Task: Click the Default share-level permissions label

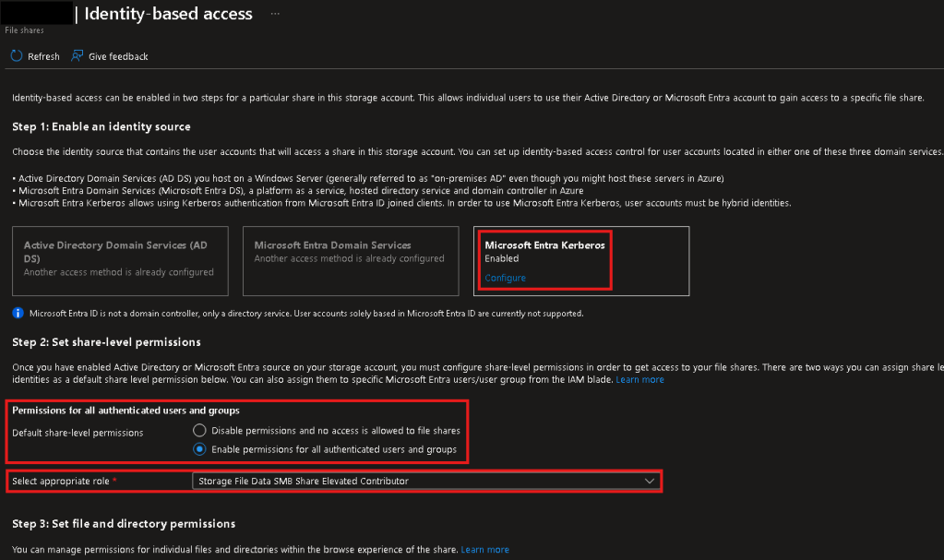Action: tap(78, 433)
